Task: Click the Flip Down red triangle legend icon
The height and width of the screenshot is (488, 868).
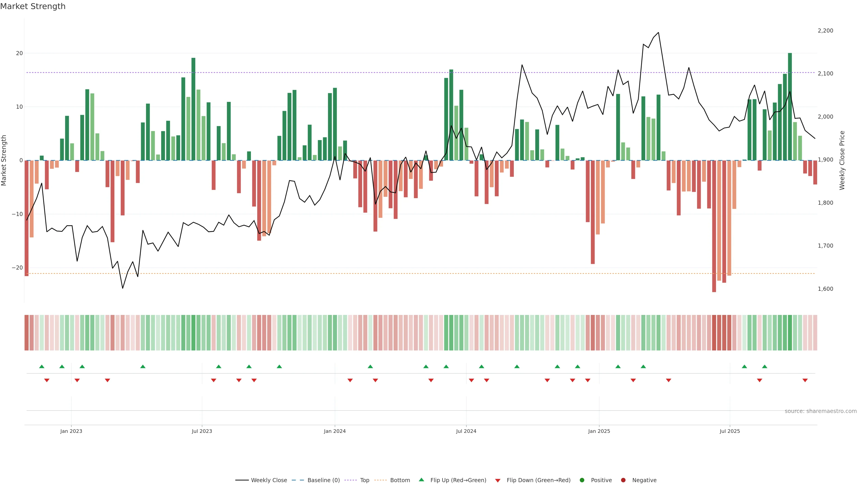Action: (498, 481)
